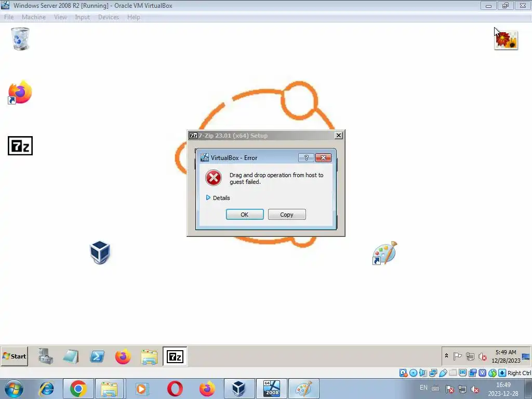
Task: Open the Firefox shortcut on guest desktop
Action: point(20,92)
